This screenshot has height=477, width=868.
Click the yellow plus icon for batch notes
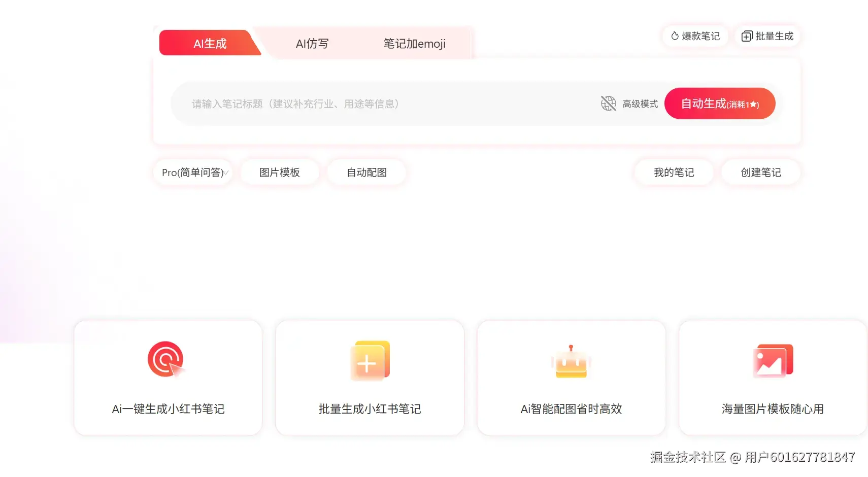point(370,361)
